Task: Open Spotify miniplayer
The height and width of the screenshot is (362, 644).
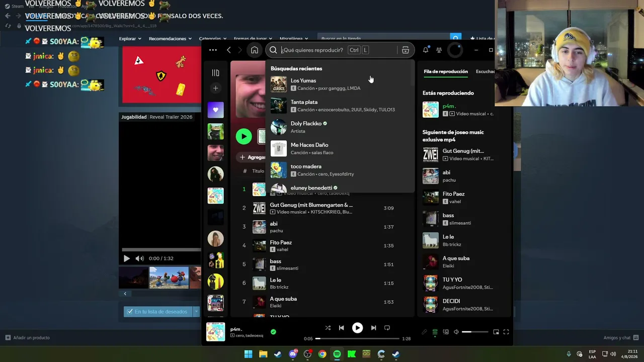Action: [x=496, y=332]
